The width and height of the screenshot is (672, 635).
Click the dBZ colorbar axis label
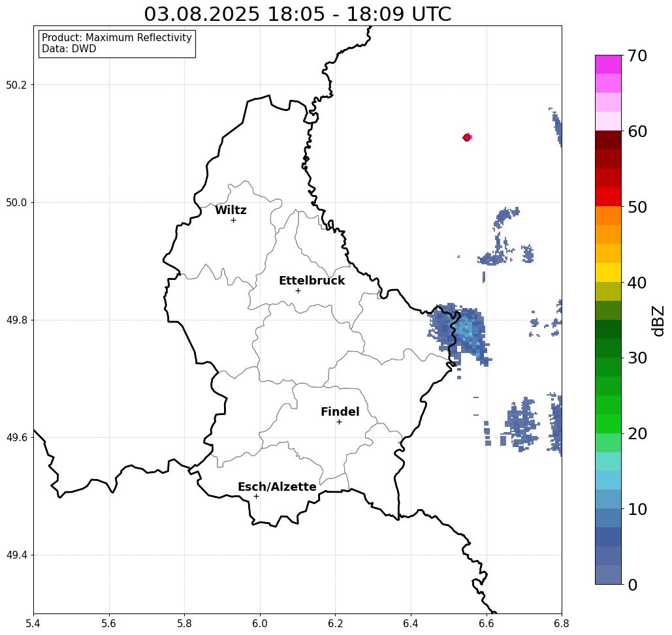tap(658, 321)
